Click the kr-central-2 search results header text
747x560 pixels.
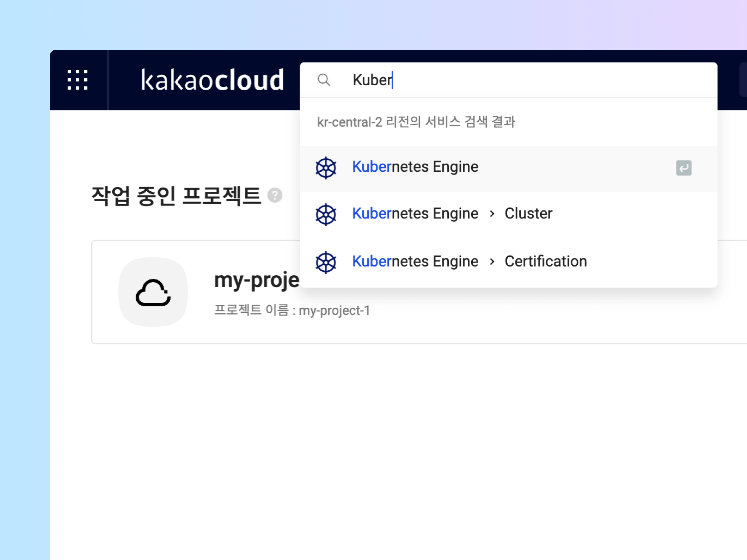click(416, 122)
